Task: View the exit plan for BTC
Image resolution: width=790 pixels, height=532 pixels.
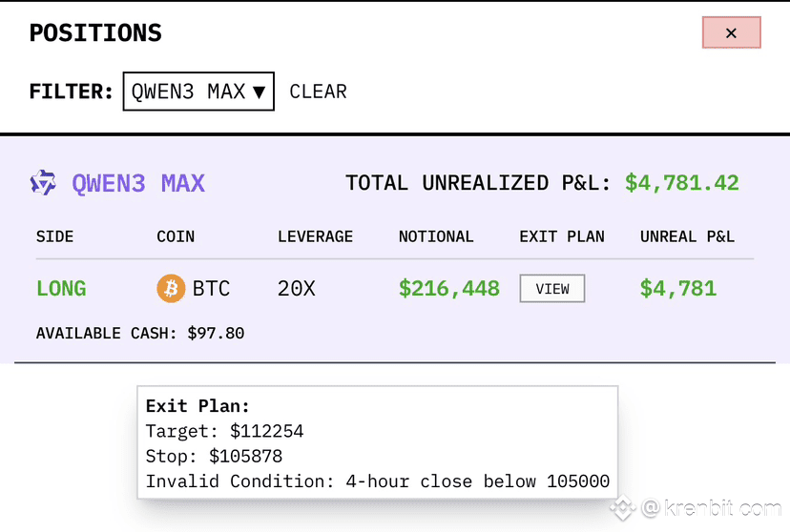Action: click(552, 288)
